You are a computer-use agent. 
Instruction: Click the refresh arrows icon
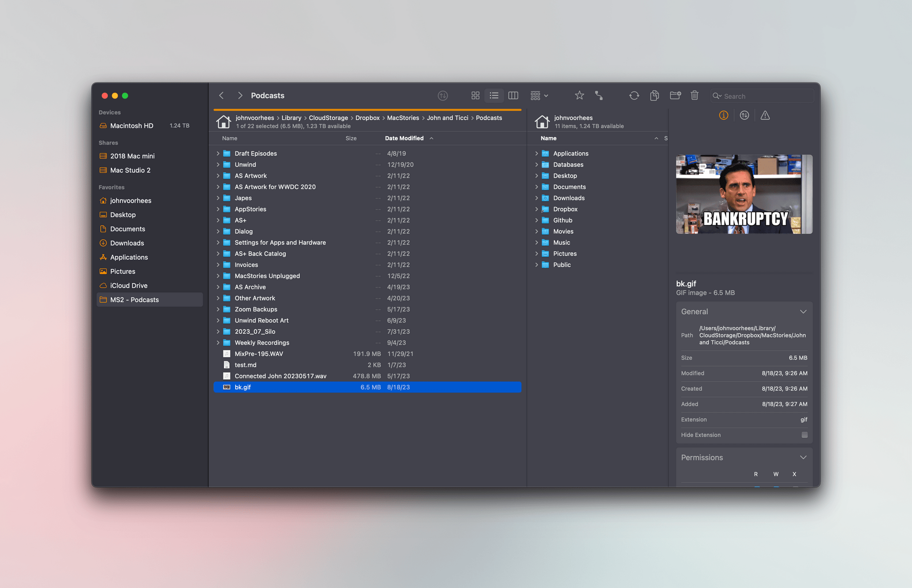coord(634,95)
